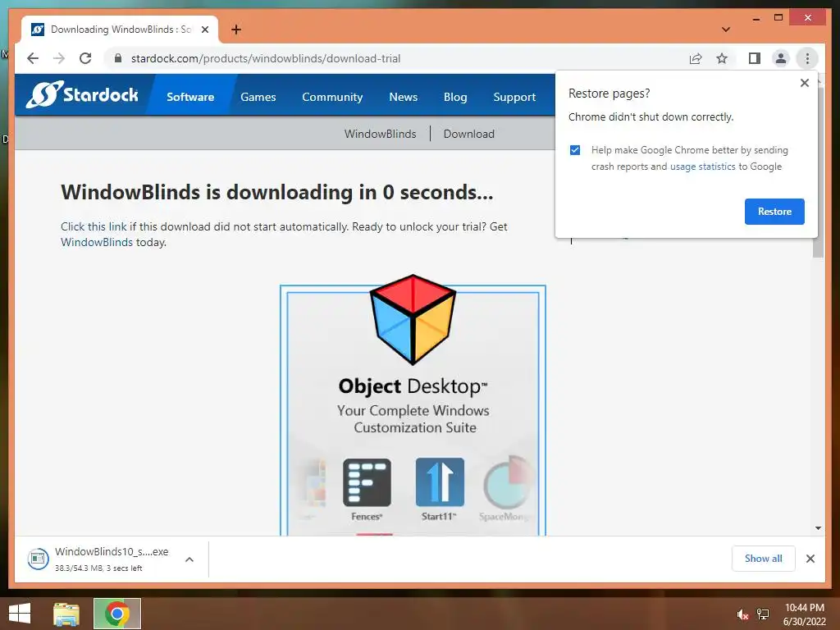The height and width of the screenshot is (630, 840).
Task: Click the address bar URL
Action: click(x=266, y=58)
